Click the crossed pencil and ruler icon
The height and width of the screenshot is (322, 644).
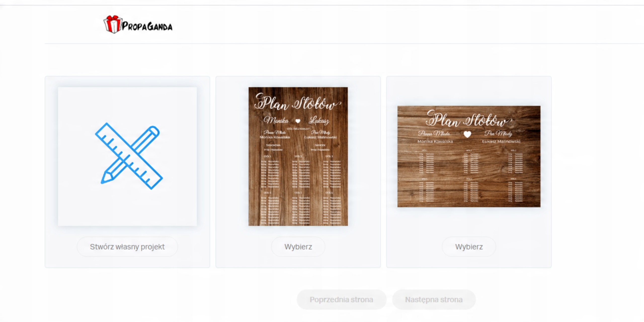click(x=129, y=156)
